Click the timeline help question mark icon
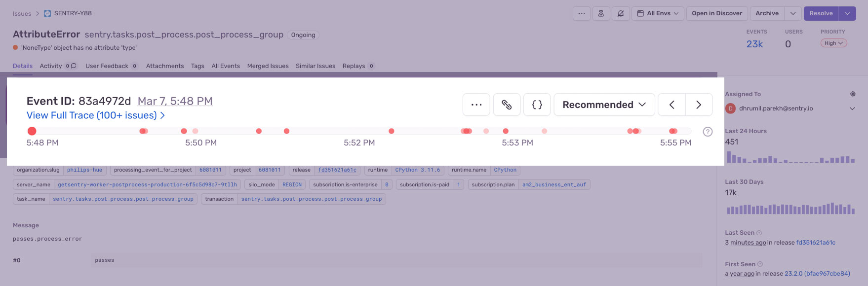This screenshot has height=286, width=868. point(708,132)
